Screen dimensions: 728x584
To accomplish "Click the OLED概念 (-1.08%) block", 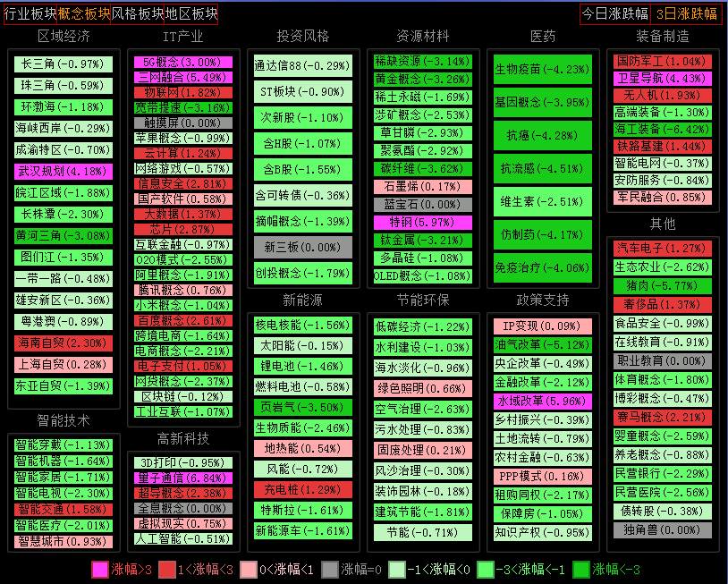I will point(423,276).
